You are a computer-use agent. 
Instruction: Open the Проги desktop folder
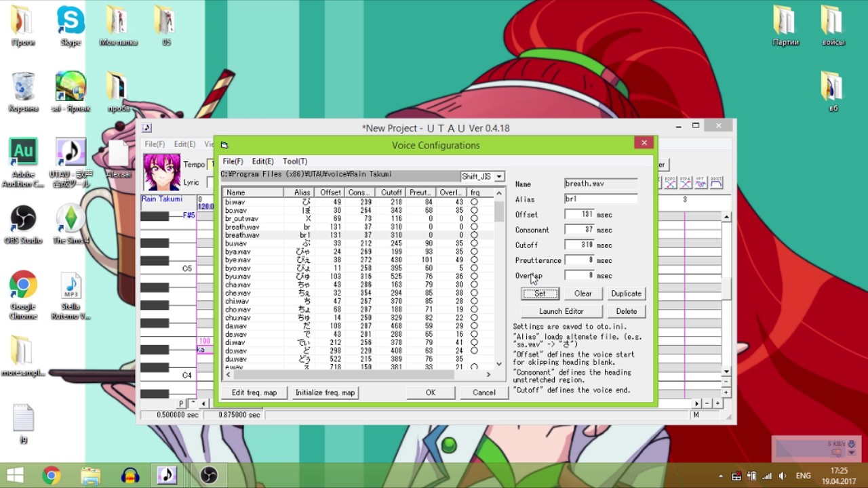[x=23, y=26]
